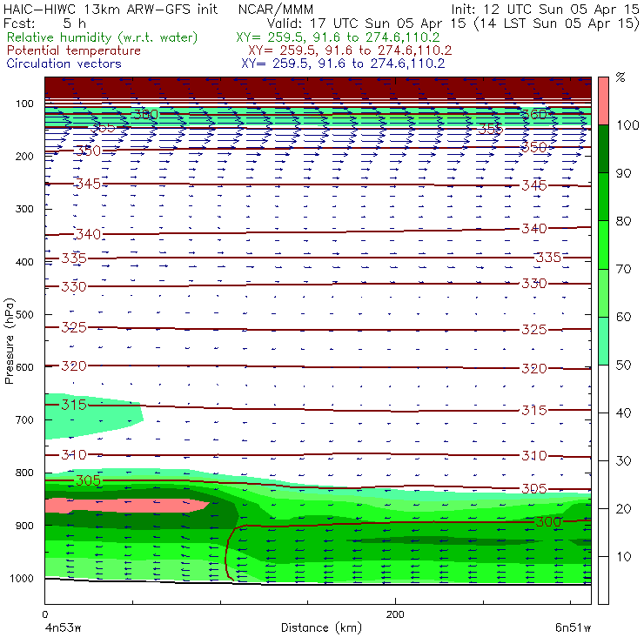Click the "(14 LST Sun 05 Apr 15)" text

556,23
